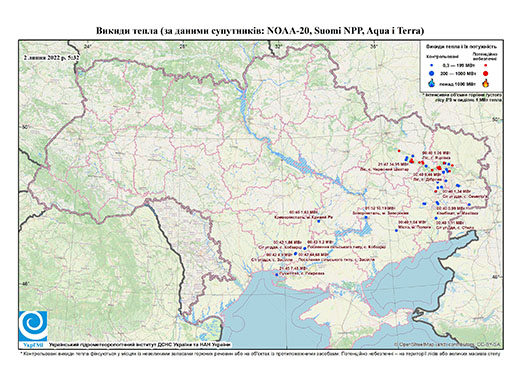Image resolution: width=520 pixels, height=368 pixels.
Task: Click the small blue dot legend symbol
Action: [432, 65]
